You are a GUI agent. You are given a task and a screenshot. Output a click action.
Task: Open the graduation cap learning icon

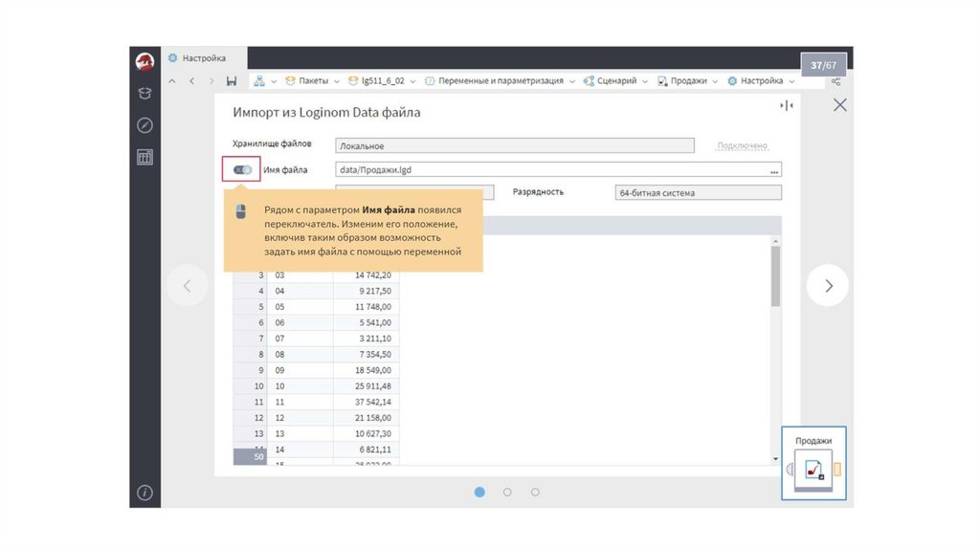(145, 93)
